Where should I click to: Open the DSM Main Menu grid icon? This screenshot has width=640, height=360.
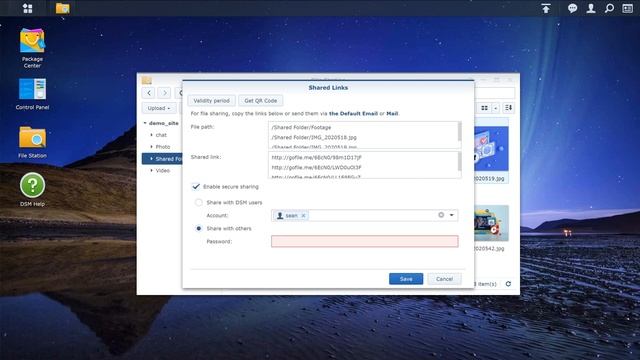click(x=27, y=8)
